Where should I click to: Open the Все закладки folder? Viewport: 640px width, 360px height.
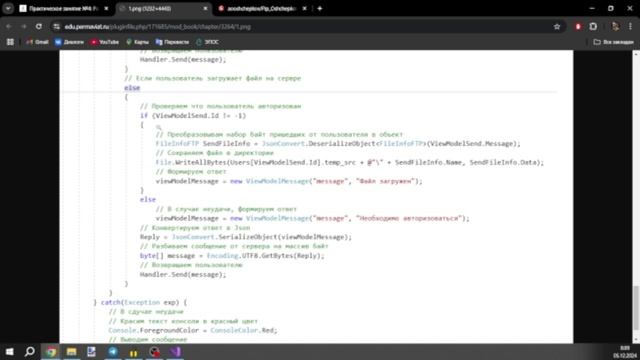(613, 42)
